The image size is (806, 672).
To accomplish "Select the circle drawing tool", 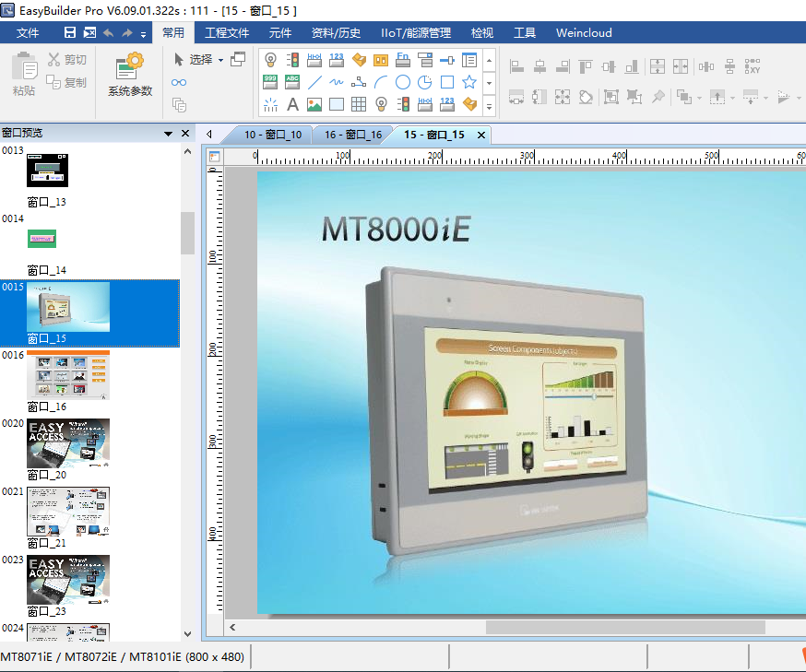I will [403, 82].
